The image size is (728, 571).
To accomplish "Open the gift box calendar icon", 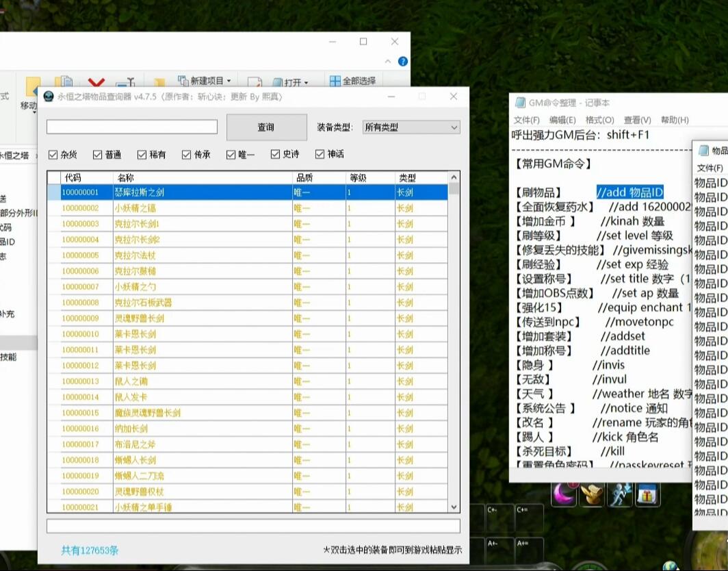I will coord(647,494).
